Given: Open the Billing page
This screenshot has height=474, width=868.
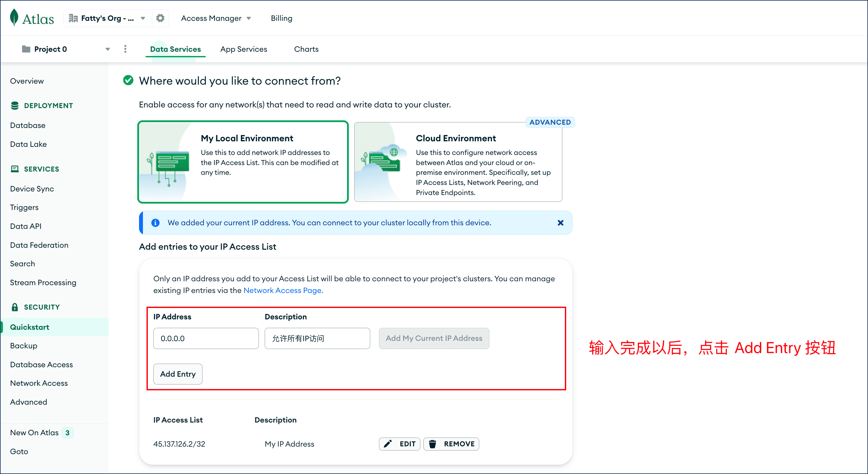Looking at the screenshot, I should [x=281, y=18].
